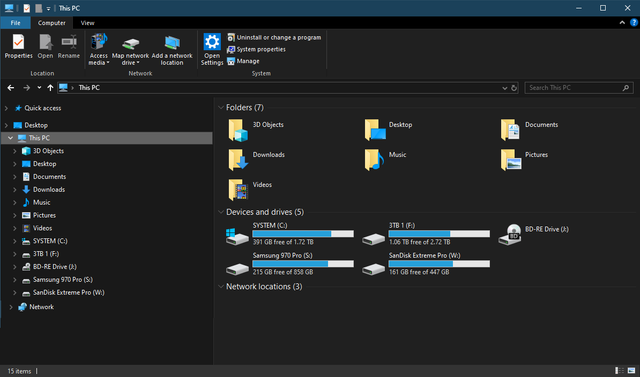Switch to the Computer ribbon tab
Image resolution: width=640 pixels, height=377 pixels.
[51, 23]
